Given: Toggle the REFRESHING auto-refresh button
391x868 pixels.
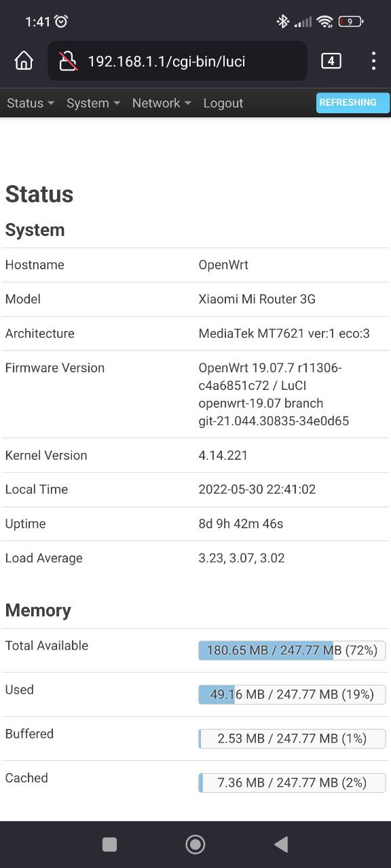Looking at the screenshot, I should coord(353,102).
